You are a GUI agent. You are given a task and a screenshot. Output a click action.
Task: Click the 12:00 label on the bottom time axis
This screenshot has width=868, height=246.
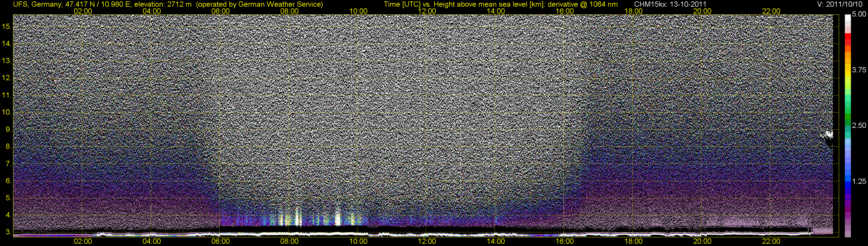tap(427, 241)
